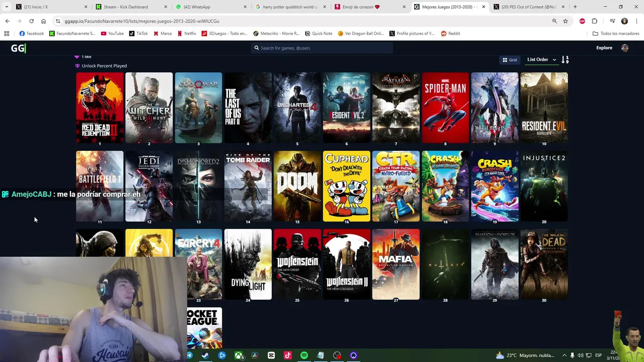Image resolution: width=644 pixels, height=362 pixels.
Task: Open The Witcher Wild Hunt cover
Action: pyautogui.click(x=149, y=108)
